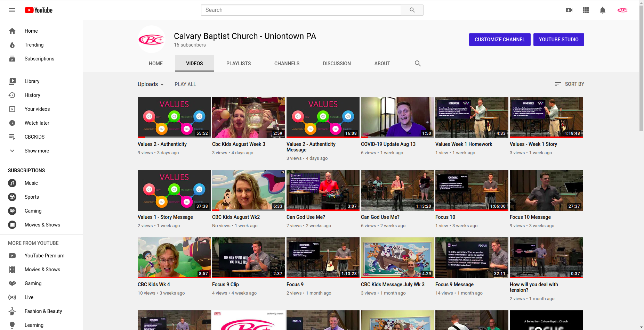
Task: Open Library in sidebar
Action: tap(42, 81)
